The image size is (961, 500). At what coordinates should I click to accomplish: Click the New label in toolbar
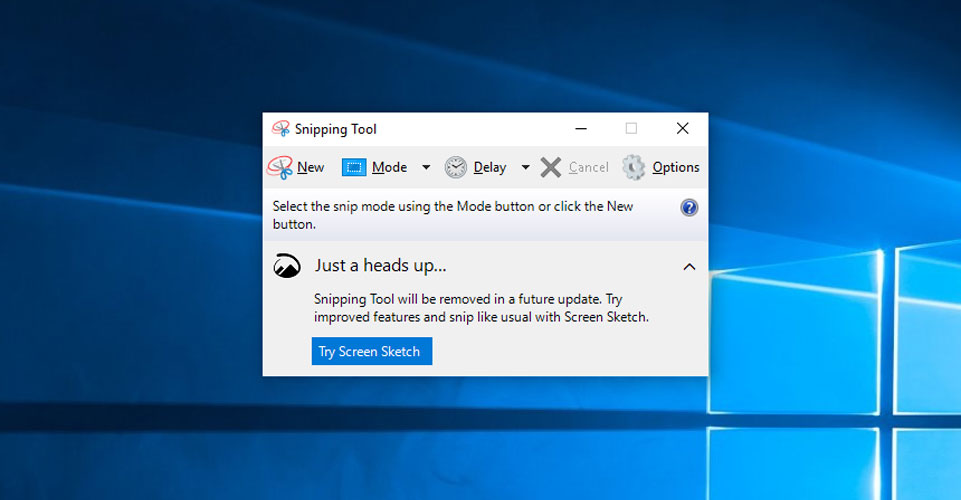coord(311,167)
